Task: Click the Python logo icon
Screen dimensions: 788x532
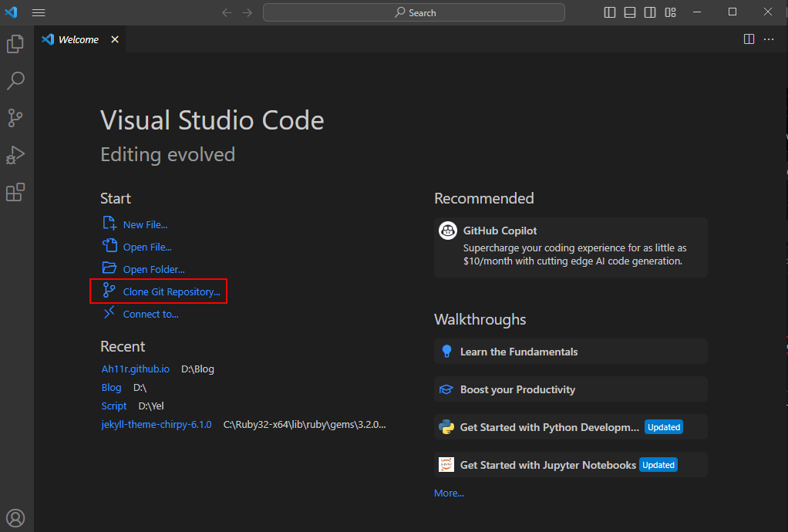Action: (x=446, y=427)
